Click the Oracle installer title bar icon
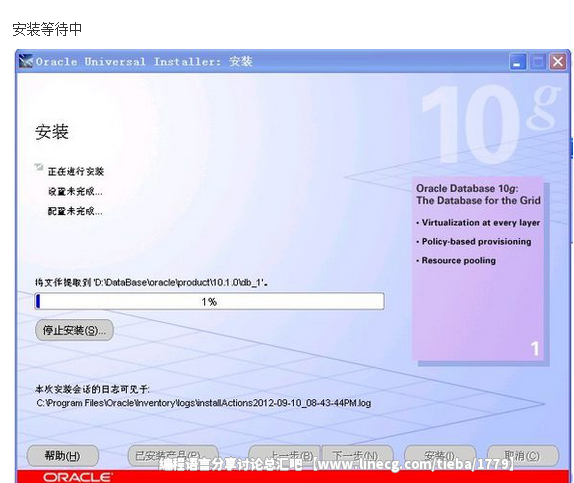This screenshot has height=483, width=574. click(26, 61)
